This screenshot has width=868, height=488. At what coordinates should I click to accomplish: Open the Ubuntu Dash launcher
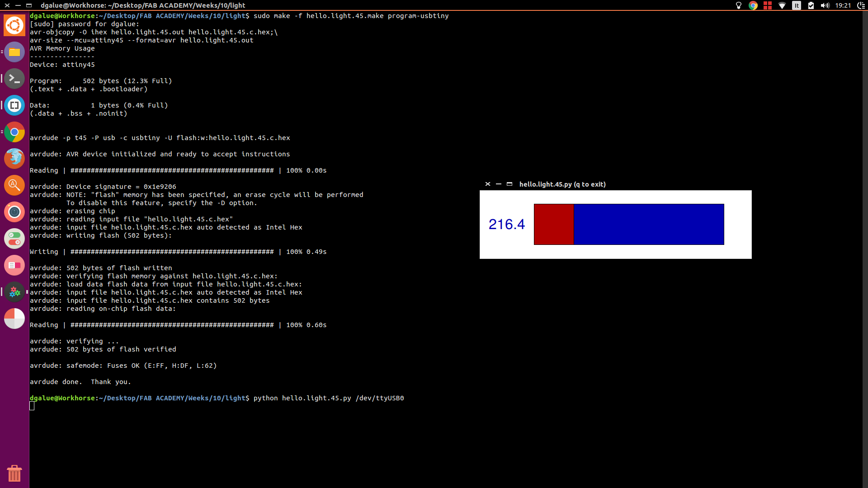coord(14,25)
